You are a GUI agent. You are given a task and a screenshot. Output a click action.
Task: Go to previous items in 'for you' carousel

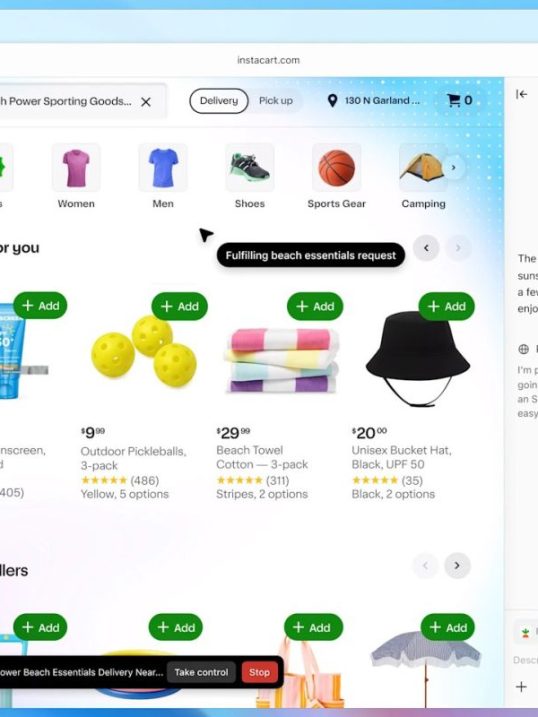426,248
